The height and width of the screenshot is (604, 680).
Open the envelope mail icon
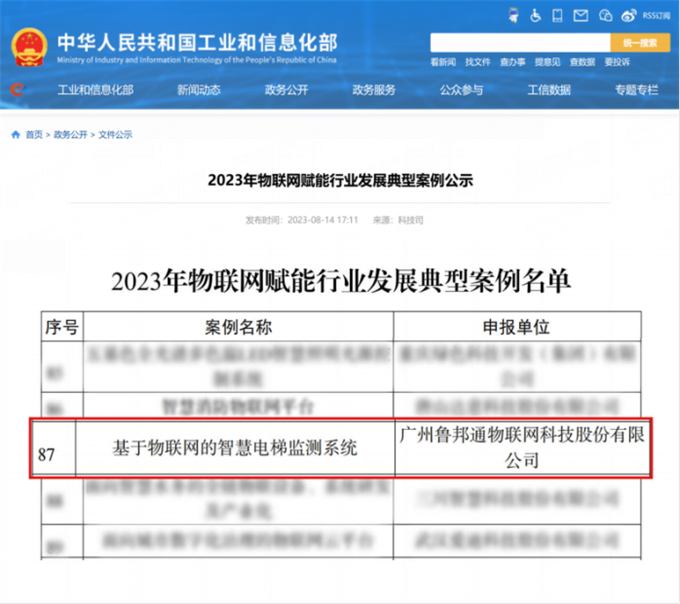581,16
